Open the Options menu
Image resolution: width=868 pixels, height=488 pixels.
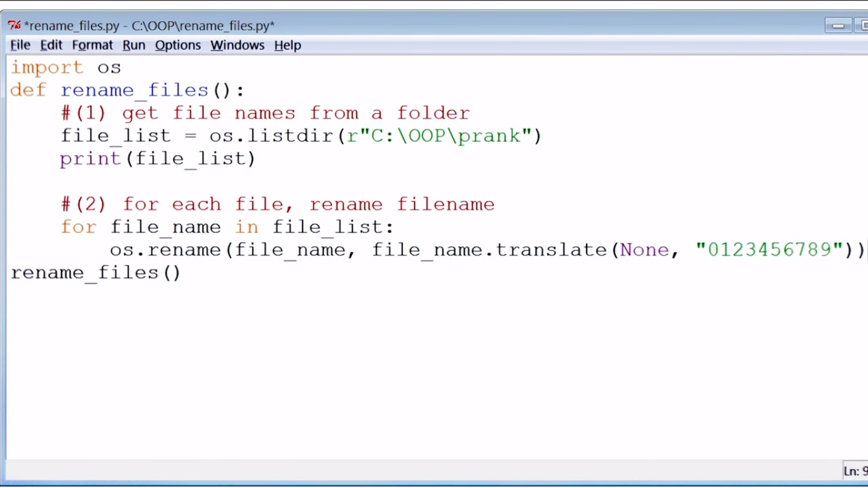pyautogui.click(x=178, y=45)
